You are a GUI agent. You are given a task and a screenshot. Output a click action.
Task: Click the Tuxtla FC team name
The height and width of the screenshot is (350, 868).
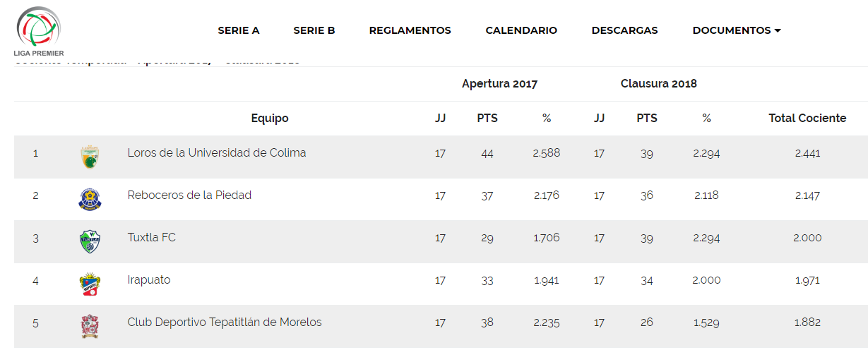pos(152,238)
